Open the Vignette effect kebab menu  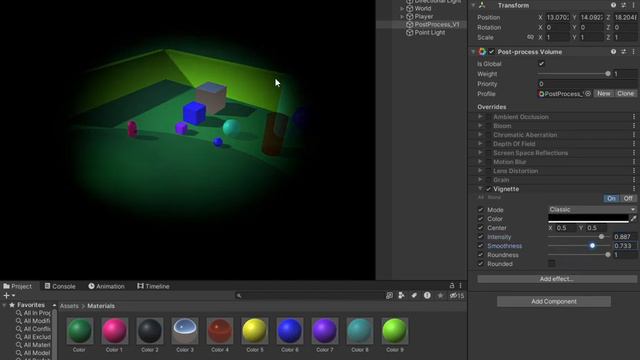634,189
